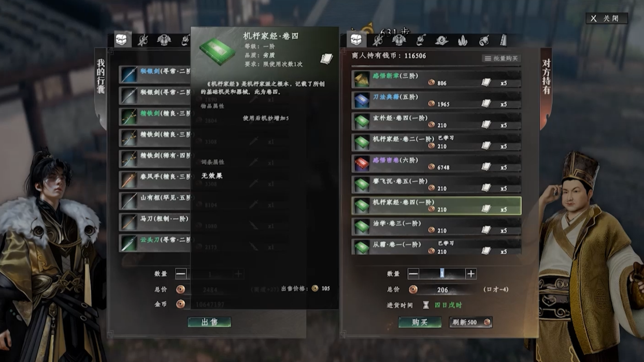Select 马刀(粗制·一阶) in my bag
The width and height of the screenshot is (644, 362).
click(155, 222)
